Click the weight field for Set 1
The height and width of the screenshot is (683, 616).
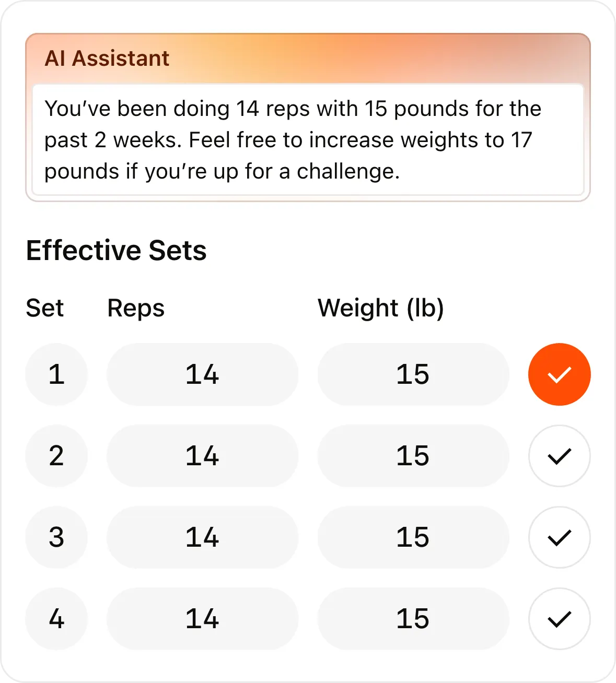[413, 374]
